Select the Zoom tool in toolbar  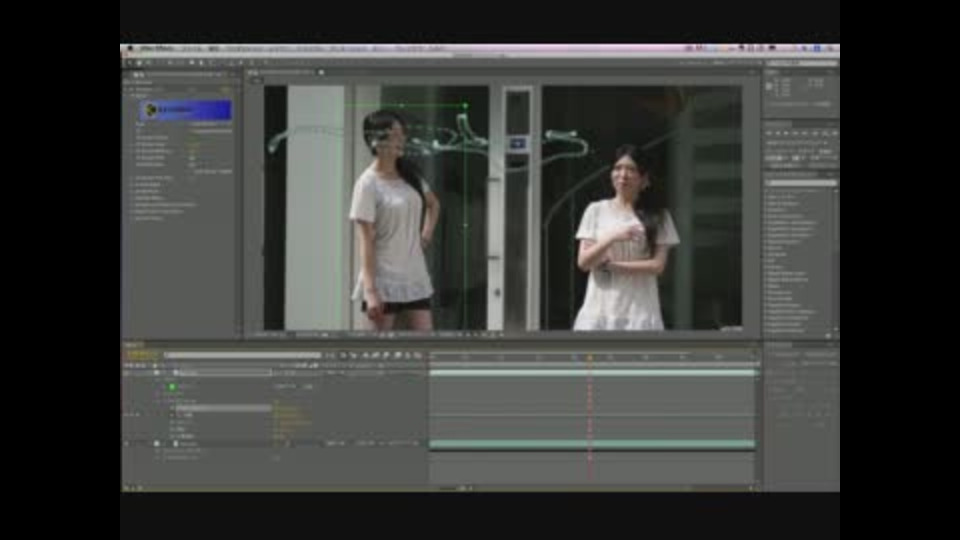click(x=148, y=62)
